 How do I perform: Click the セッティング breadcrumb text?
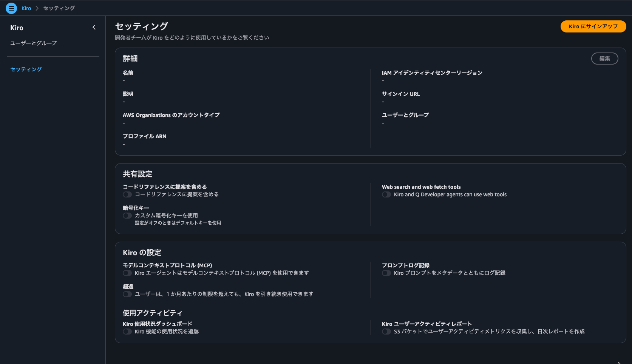[x=59, y=8]
